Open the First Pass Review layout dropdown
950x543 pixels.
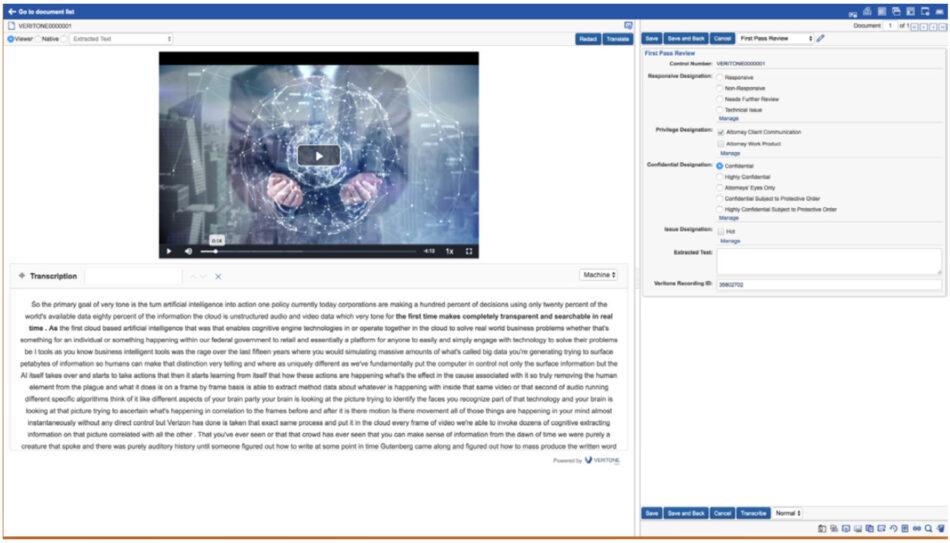[x=776, y=38]
